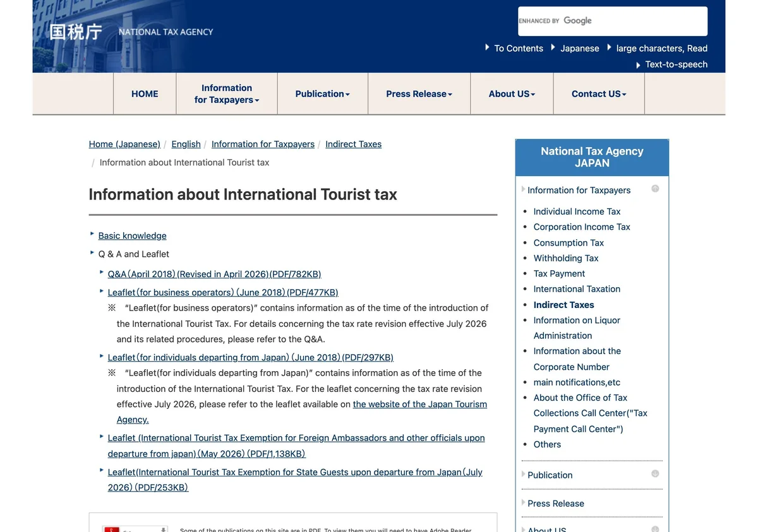Open the Basic knowledge link

(x=132, y=235)
